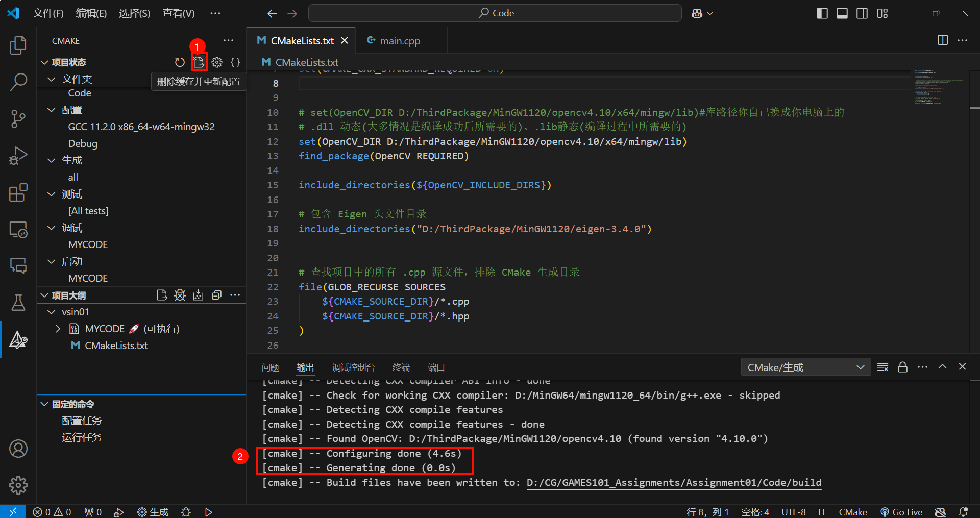Open notifications bell in status bar

pyautogui.click(x=963, y=512)
